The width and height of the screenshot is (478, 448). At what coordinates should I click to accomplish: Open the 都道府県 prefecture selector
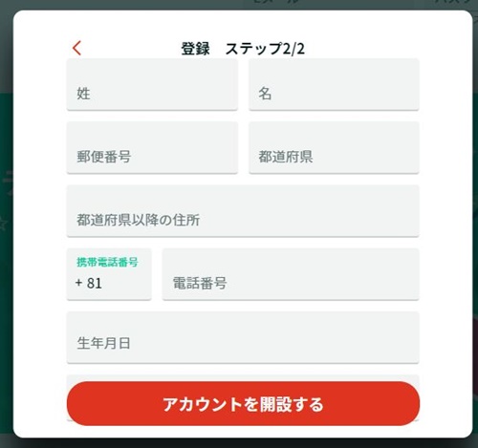[x=334, y=147]
